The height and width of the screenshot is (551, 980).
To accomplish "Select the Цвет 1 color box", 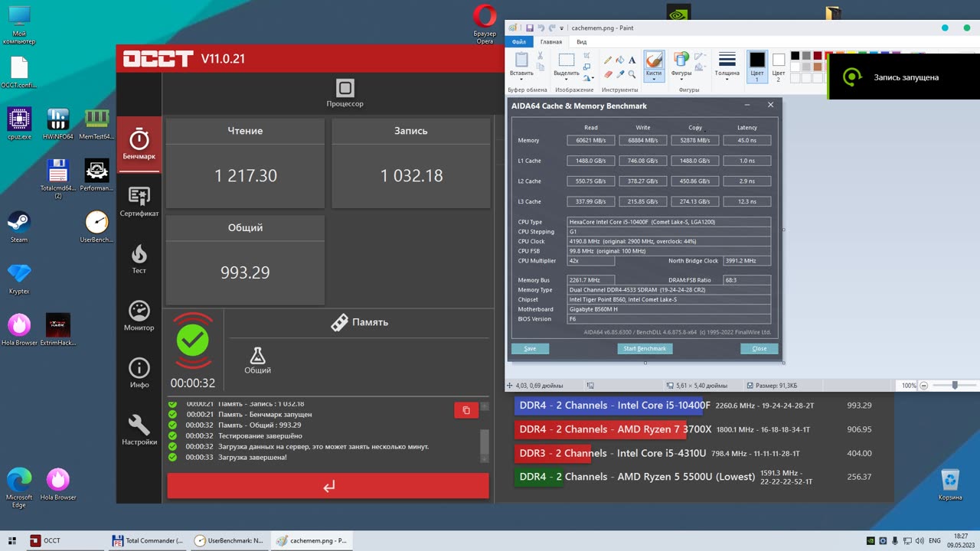I will pyautogui.click(x=756, y=66).
